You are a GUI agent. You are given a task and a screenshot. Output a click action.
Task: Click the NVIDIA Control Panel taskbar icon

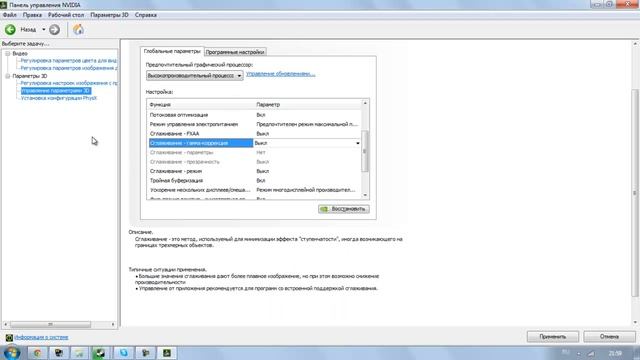pos(167,353)
